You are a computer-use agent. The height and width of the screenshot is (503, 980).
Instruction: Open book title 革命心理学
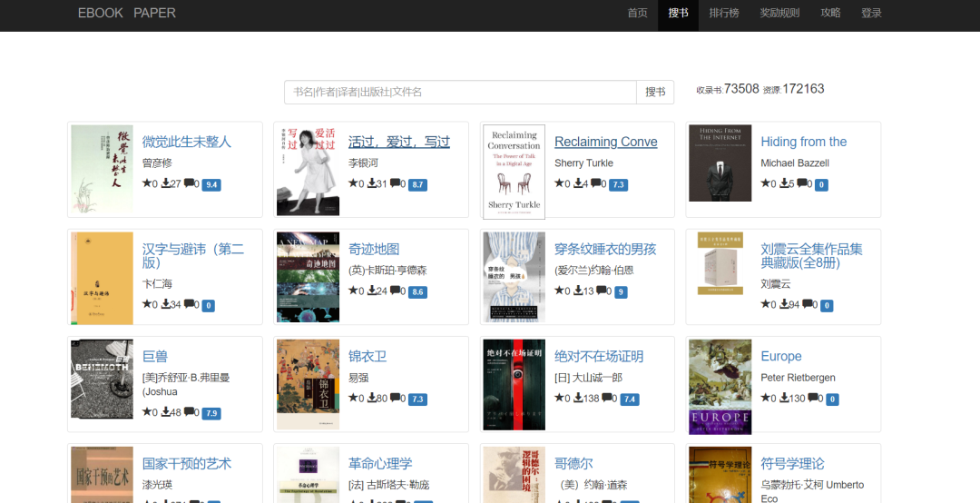[380, 464]
